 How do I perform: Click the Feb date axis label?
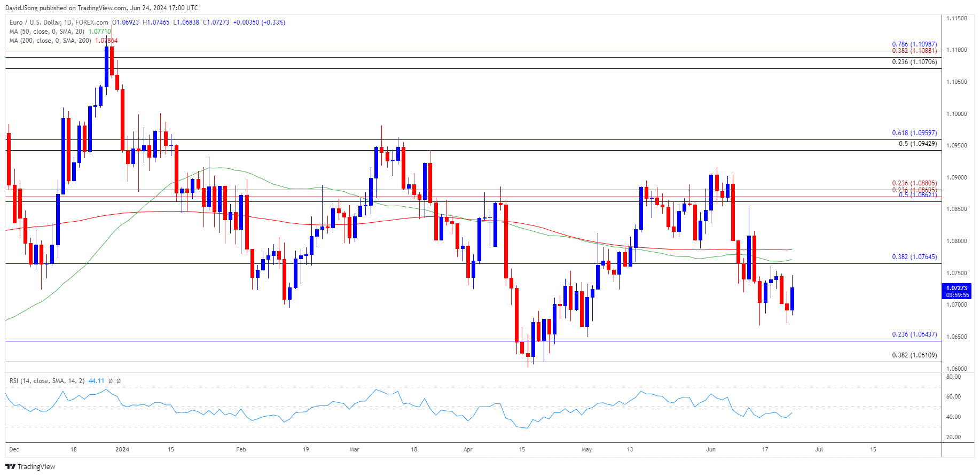(241, 449)
